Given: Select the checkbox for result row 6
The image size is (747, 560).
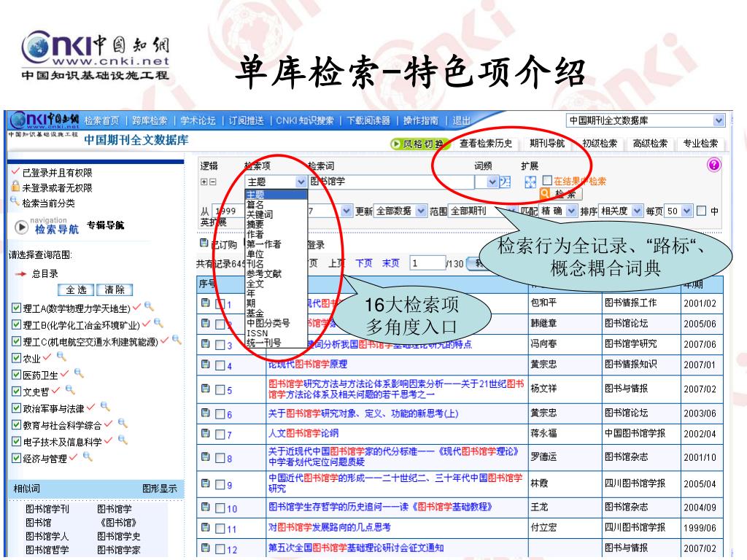Looking at the screenshot, I should pos(220,414).
